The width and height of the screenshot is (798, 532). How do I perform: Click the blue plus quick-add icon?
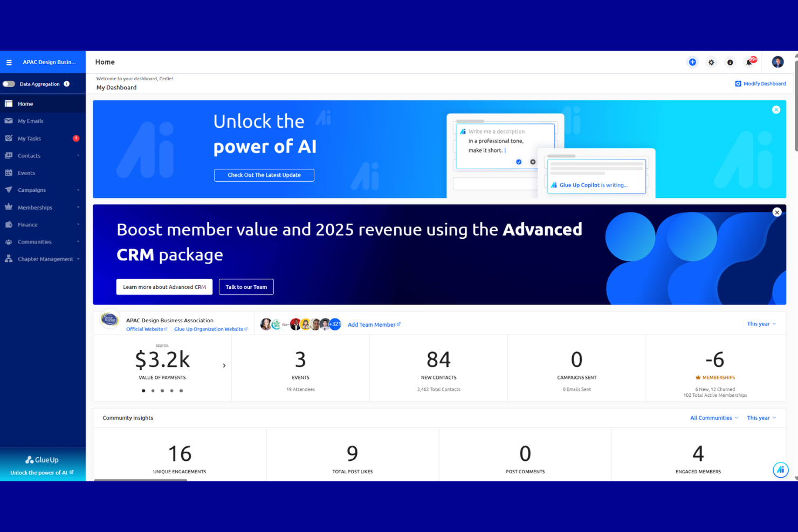tap(692, 63)
